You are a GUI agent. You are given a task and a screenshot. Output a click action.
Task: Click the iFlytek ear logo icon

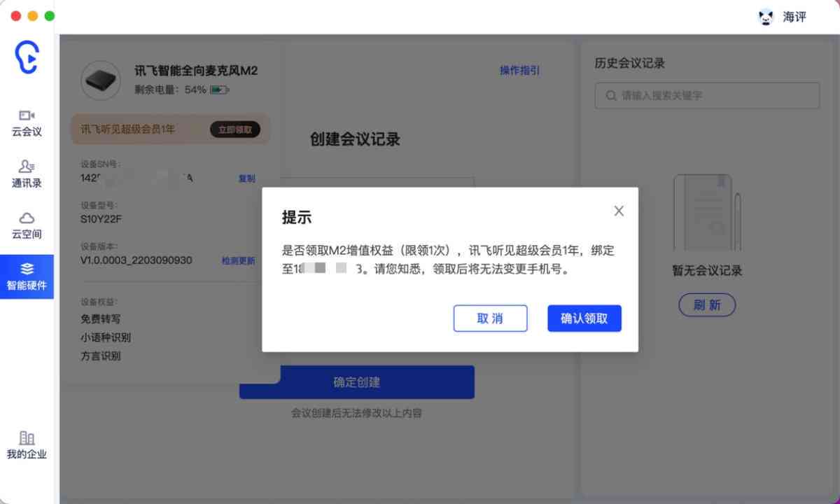click(27, 57)
